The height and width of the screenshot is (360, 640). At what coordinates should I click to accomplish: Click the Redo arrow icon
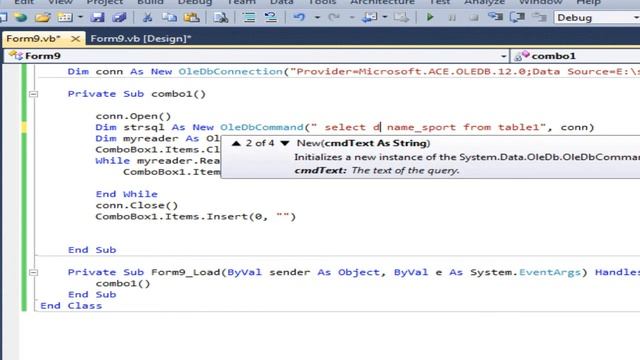pos(334,18)
